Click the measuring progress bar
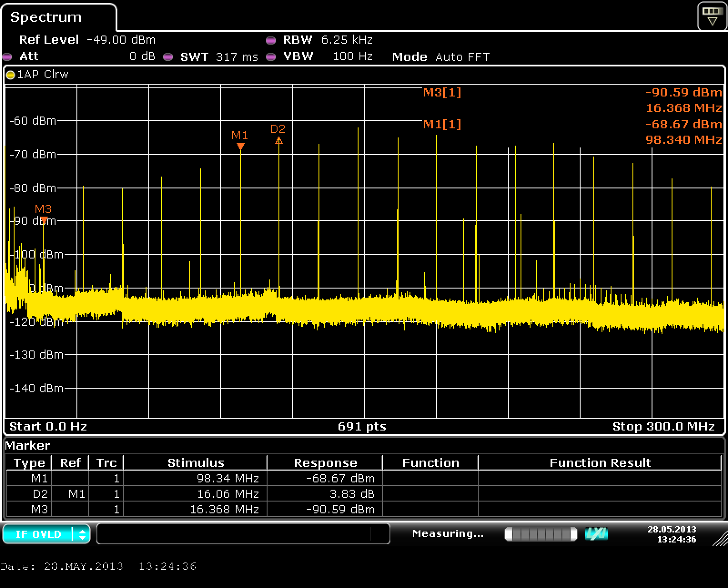Viewport: 728px width, 588px height. [541, 534]
